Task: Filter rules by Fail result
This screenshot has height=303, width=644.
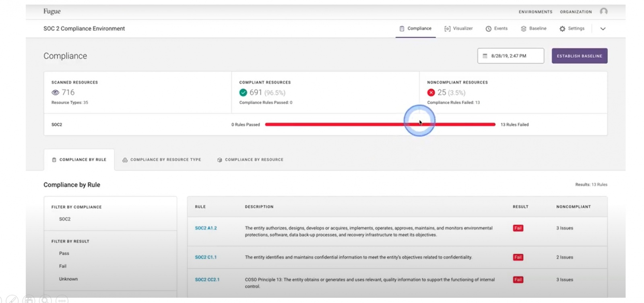Action: click(63, 266)
